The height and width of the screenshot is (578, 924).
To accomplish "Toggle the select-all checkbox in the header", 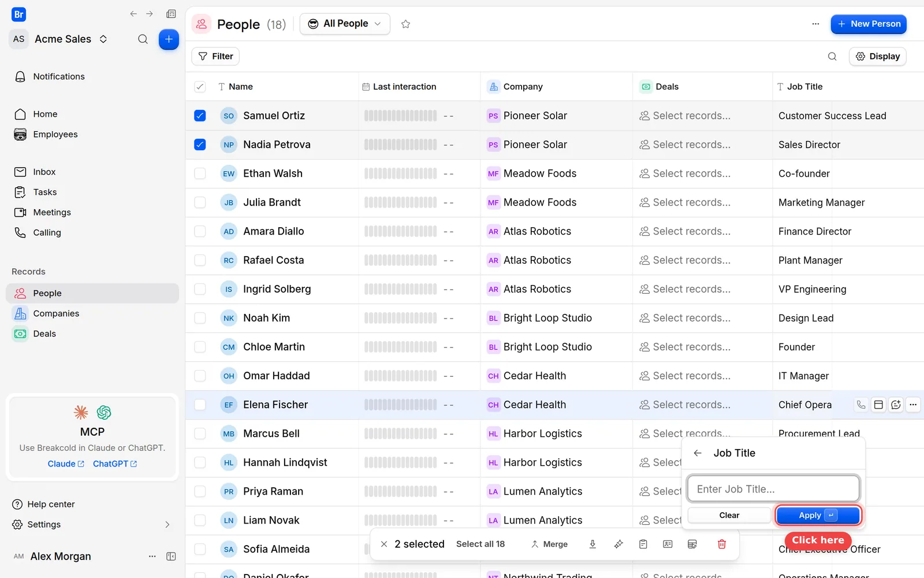I will (200, 87).
